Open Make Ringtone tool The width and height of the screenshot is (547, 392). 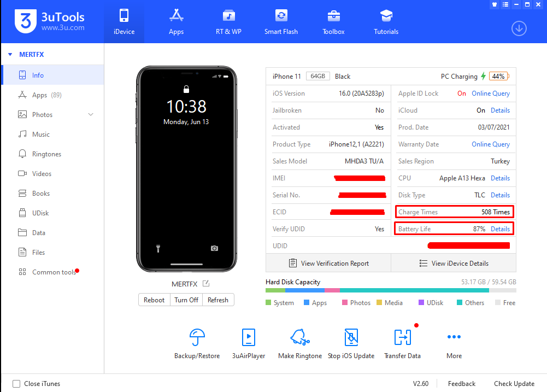300,344
